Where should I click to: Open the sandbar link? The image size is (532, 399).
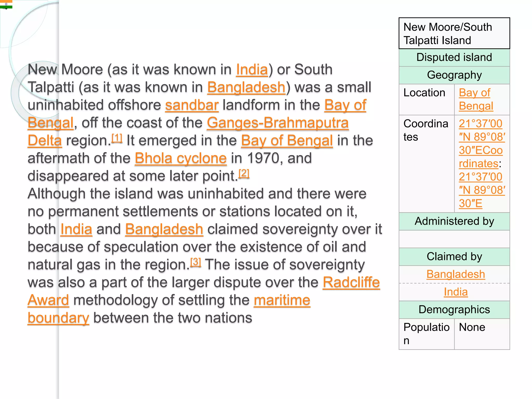[192, 105]
